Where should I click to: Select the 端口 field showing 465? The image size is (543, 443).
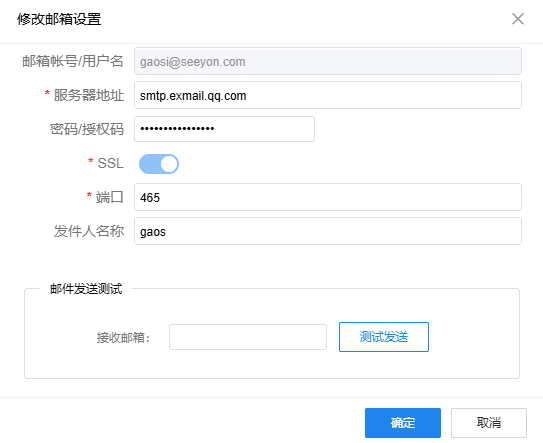(328, 197)
